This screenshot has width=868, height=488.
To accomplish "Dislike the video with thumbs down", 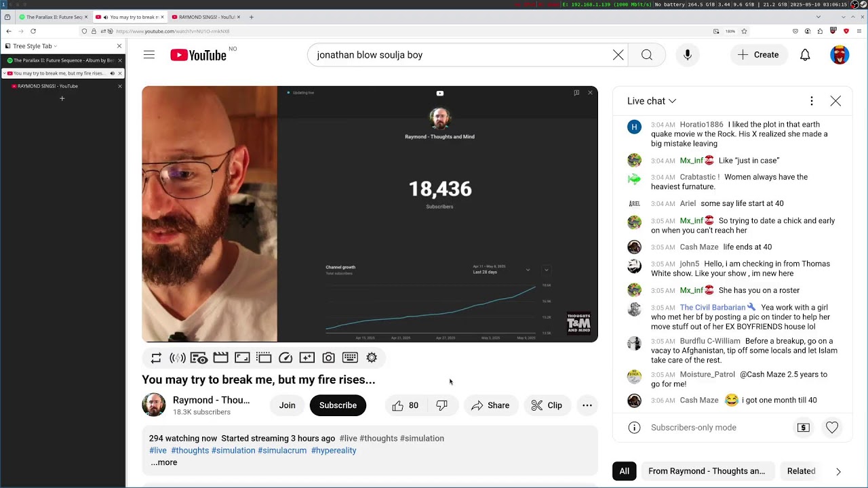I will coord(442,405).
